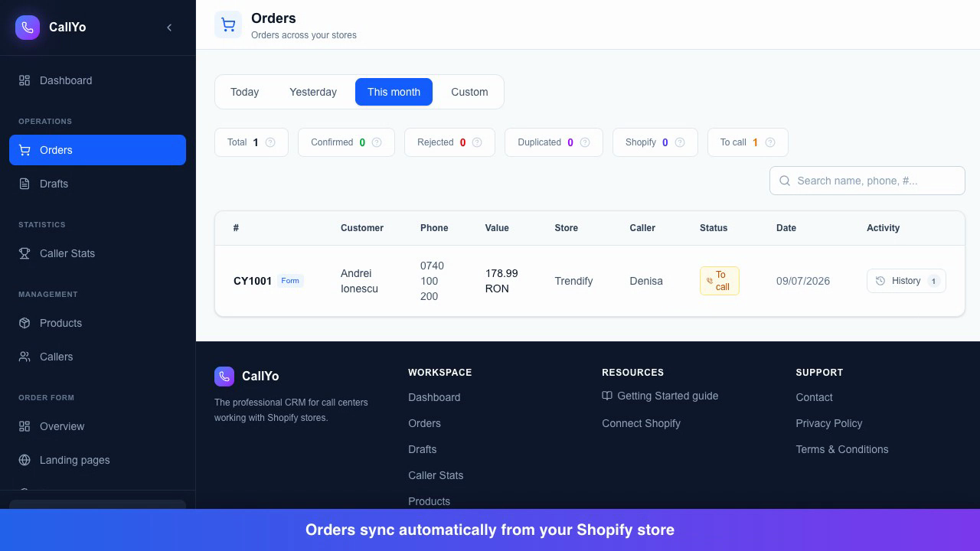The width and height of the screenshot is (980, 551).
Task: Click the Landing pages globe icon
Action: pos(24,460)
